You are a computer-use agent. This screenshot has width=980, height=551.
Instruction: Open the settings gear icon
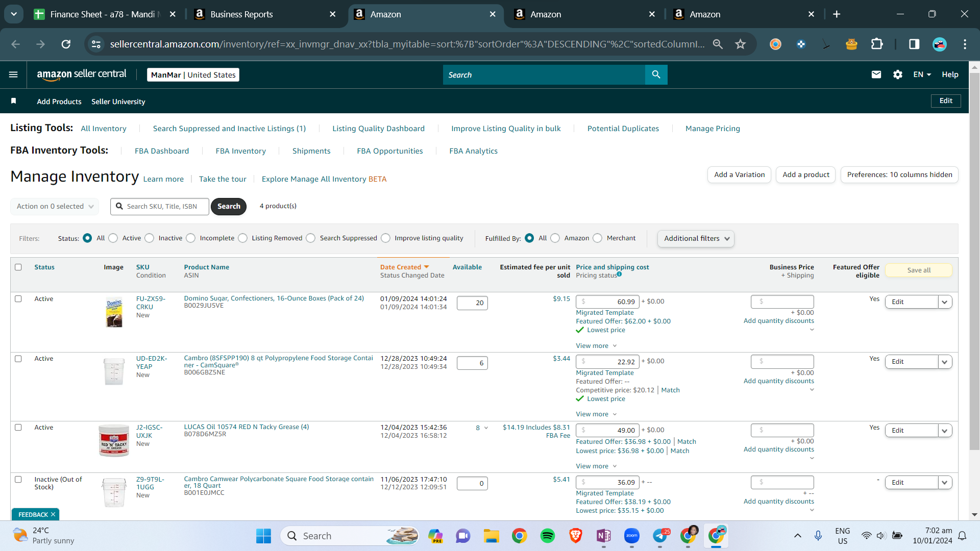click(x=898, y=74)
